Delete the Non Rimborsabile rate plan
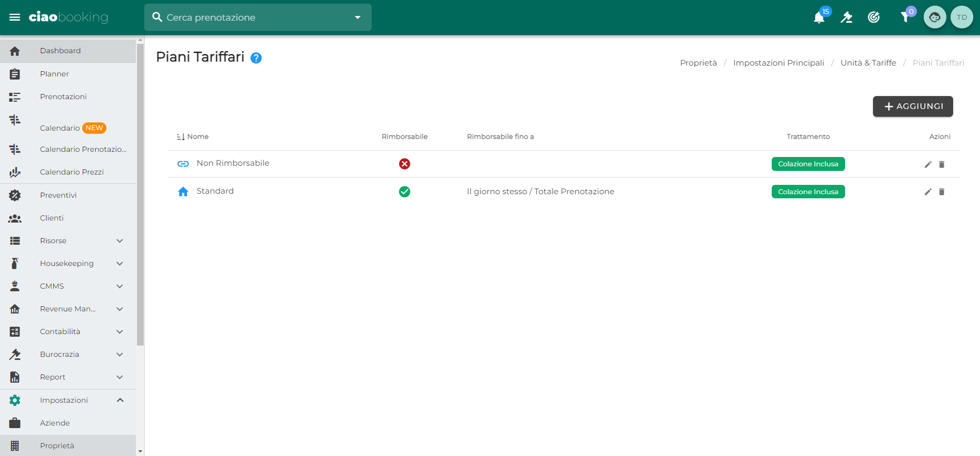This screenshot has width=980, height=456. coord(942,164)
